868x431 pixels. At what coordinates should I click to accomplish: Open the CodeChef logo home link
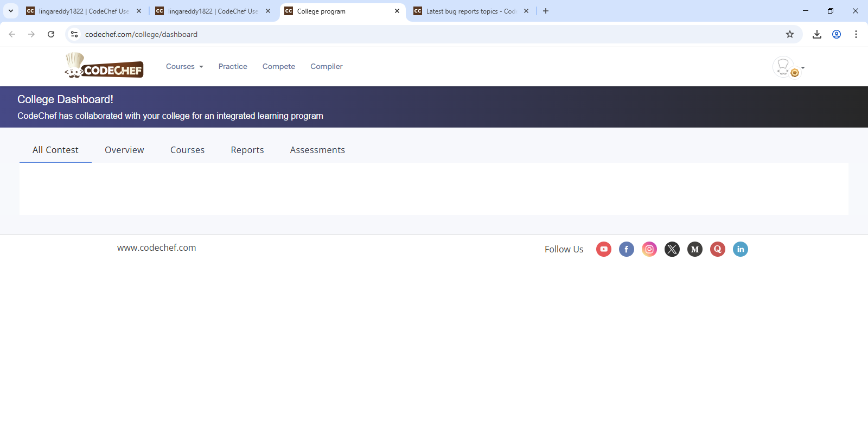pyautogui.click(x=104, y=66)
